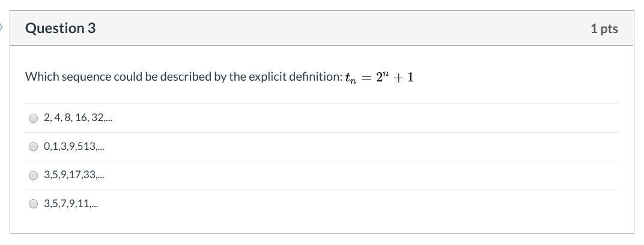Screen dimensions: 644x245
Task: Click the "Question 3" heading
Action: pos(60,28)
